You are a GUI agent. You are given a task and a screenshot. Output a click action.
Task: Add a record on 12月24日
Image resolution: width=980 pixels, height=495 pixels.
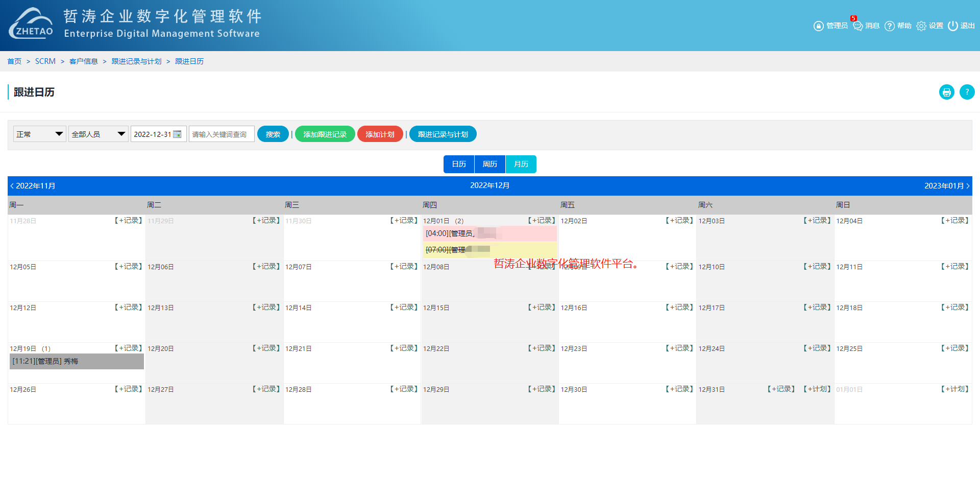pyautogui.click(x=817, y=348)
